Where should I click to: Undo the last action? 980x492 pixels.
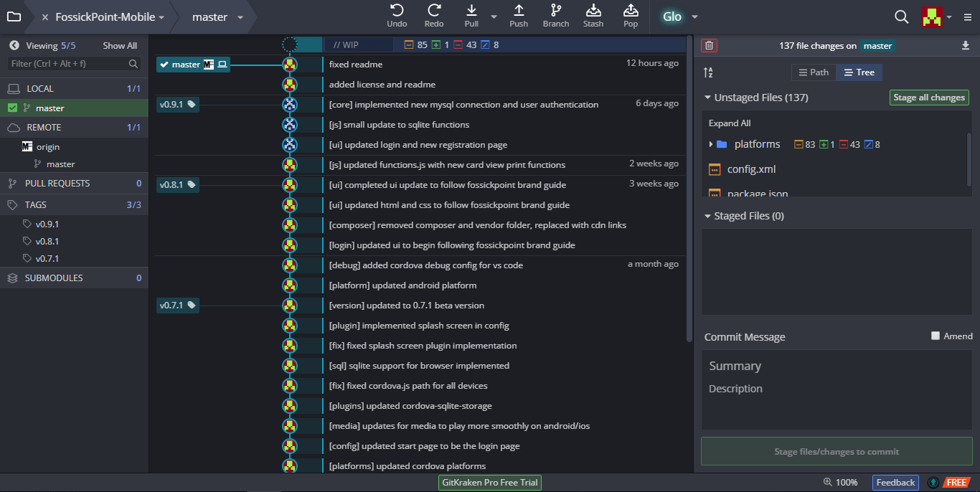pos(397,16)
